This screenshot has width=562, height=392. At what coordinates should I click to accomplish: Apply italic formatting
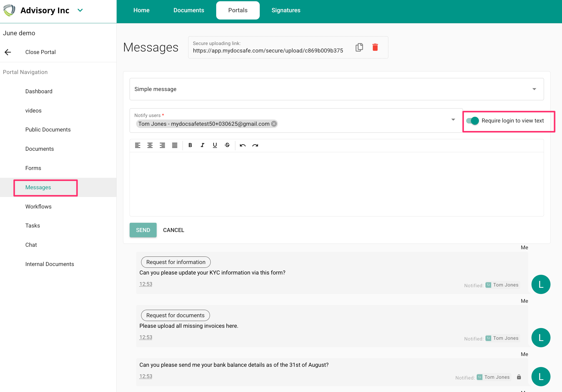coord(202,145)
